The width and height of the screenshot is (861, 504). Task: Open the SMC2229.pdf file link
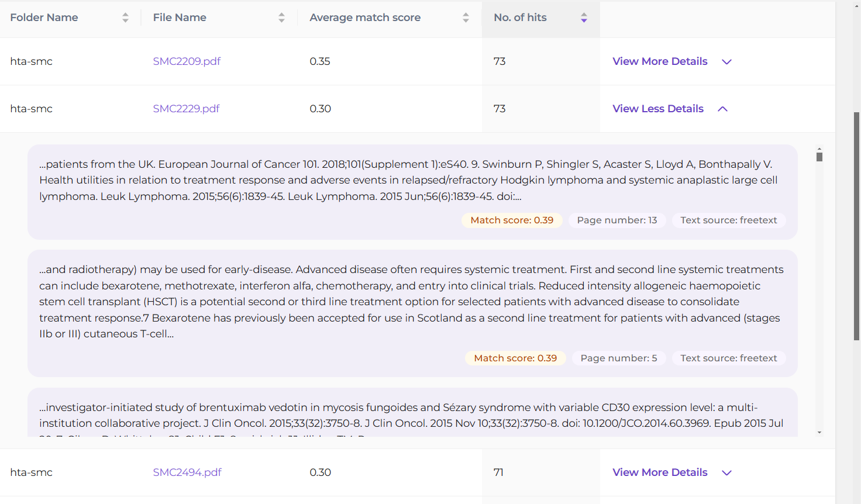[186, 109]
